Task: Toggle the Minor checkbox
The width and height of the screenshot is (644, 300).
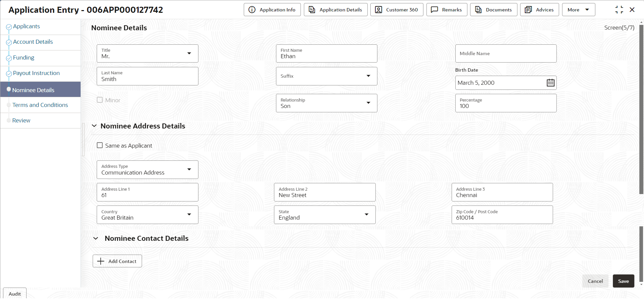Action: pyautogui.click(x=100, y=100)
